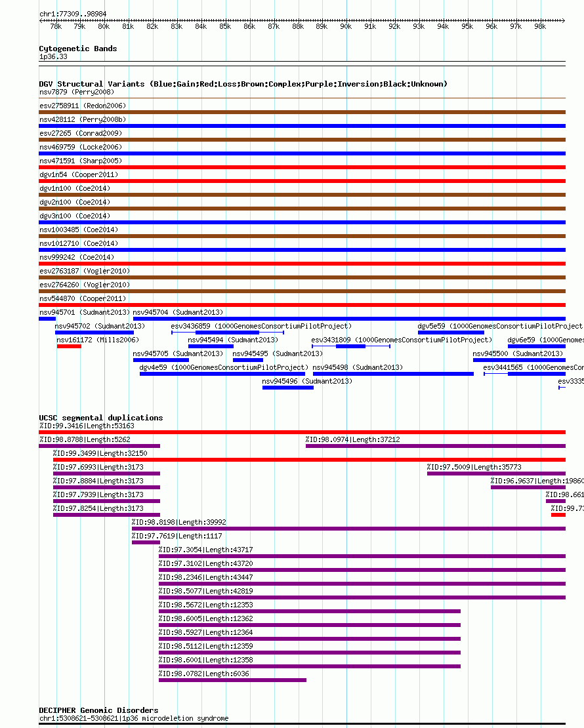Select dgv1n54 (Cooper2011) variant label
This screenshot has width=584, height=728.
coord(79,174)
